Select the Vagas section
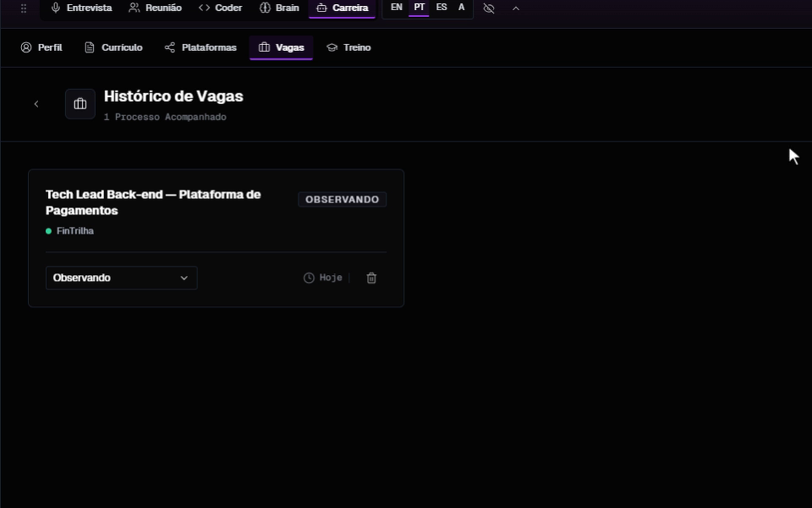The image size is (812, 508). coord(281,48)
